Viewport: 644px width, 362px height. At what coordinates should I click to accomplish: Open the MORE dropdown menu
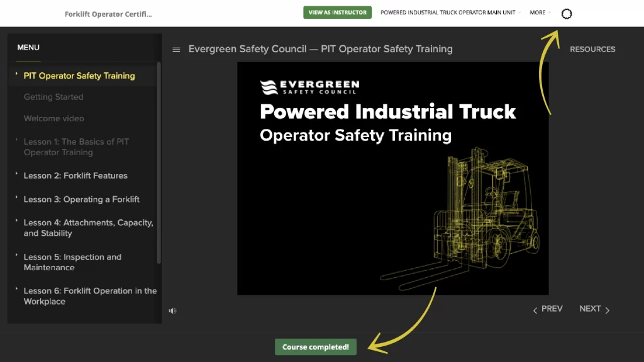coord(540,13)
